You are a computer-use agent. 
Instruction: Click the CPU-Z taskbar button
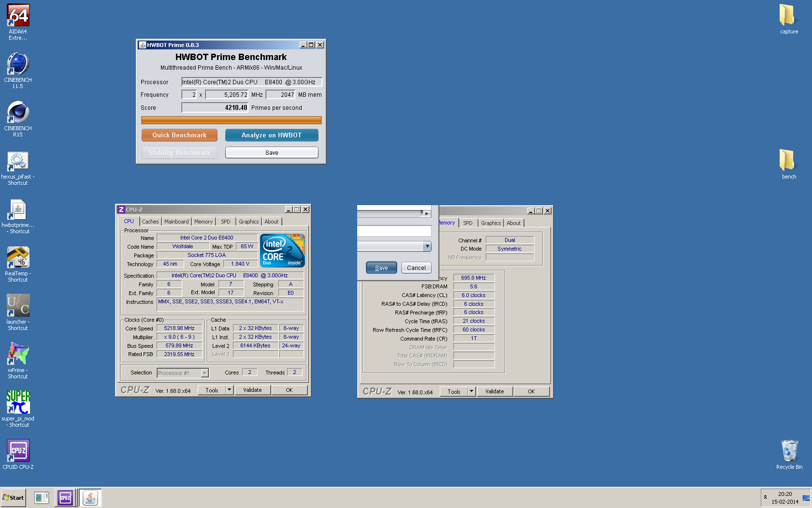coord(65,497)
